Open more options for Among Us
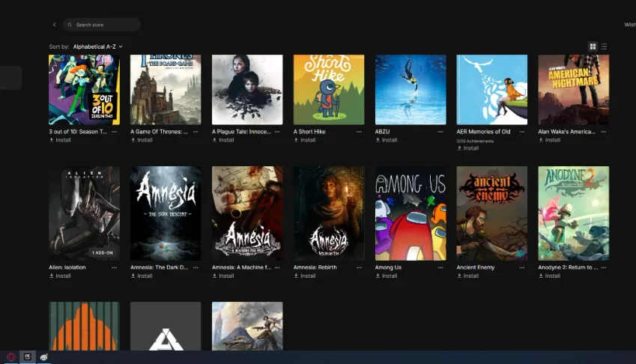 point(440,267)
